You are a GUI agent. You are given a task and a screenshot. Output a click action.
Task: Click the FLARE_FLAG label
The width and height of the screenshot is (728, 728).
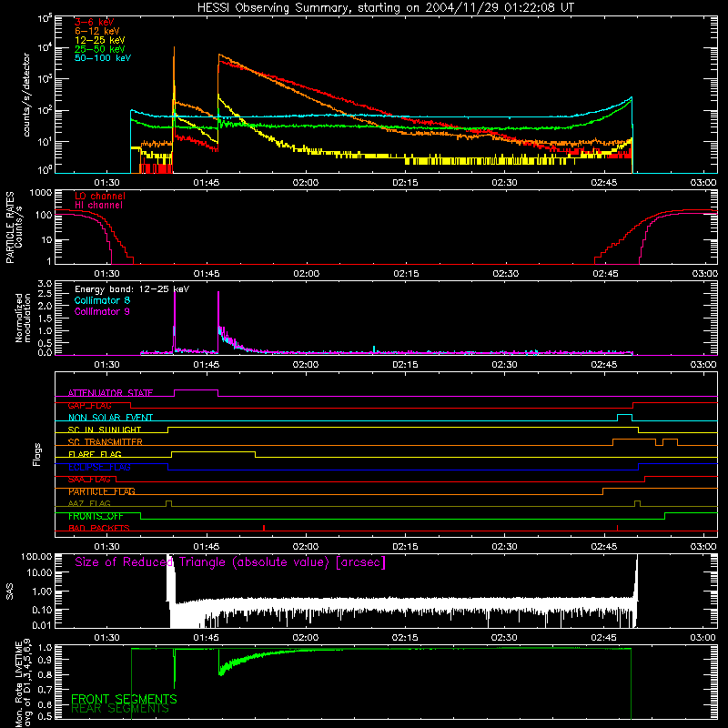point(95,454)
